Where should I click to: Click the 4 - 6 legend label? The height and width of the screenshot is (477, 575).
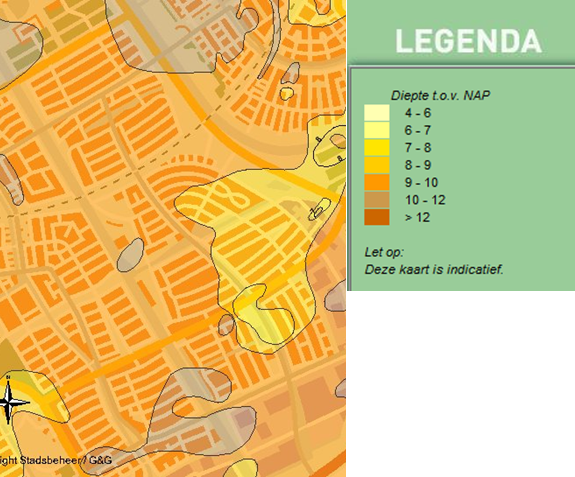coord(418,113)
